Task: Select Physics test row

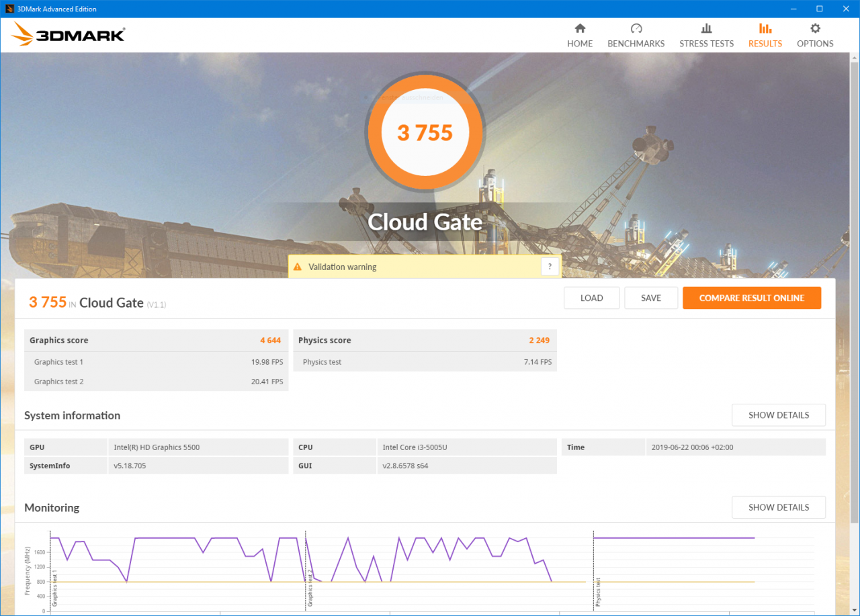Action: [425, 362]
